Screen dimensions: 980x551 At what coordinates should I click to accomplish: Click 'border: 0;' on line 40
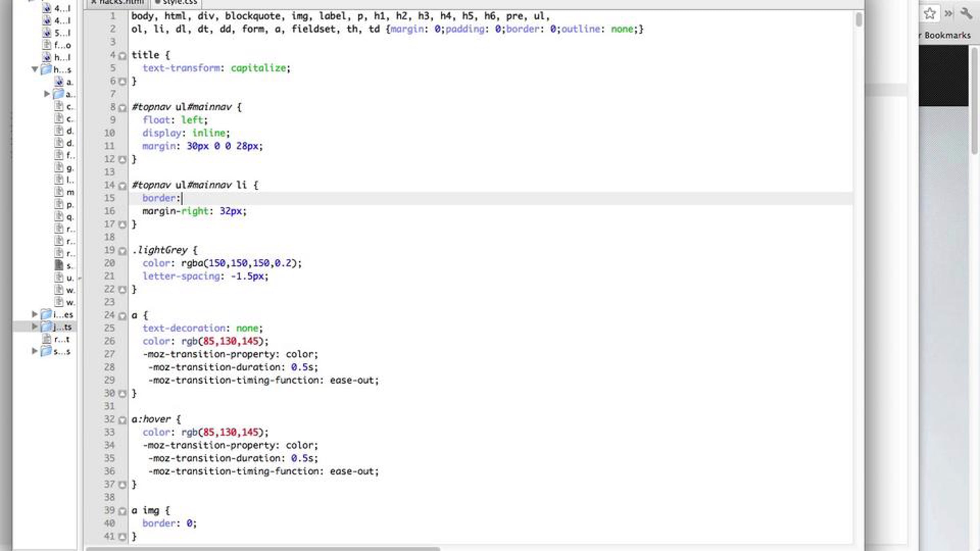click(169, 523)
